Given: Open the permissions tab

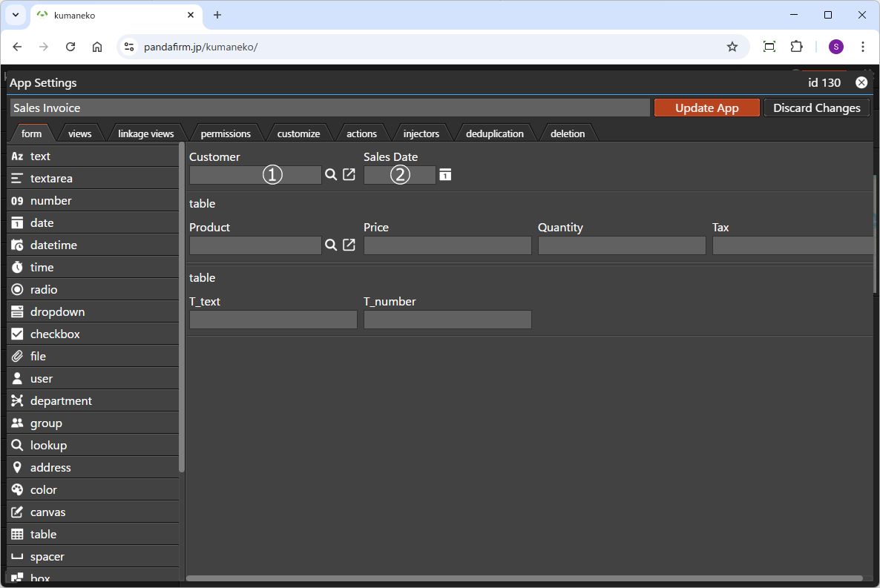Looking at the screenshot, I should [x=226, y=133].
